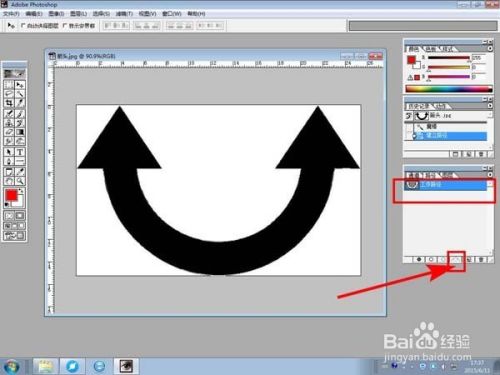This screenshot has width=500, height=375.
Task: Open the 文件(F) menu
Action: 11,14
